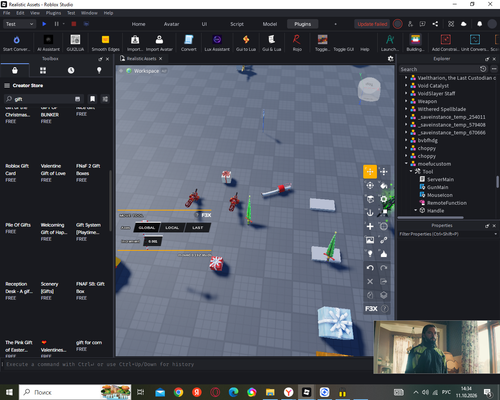Open the Lux Assistant plugin
The height and width of the screenshot is (400, 500).
pos(217,43)
